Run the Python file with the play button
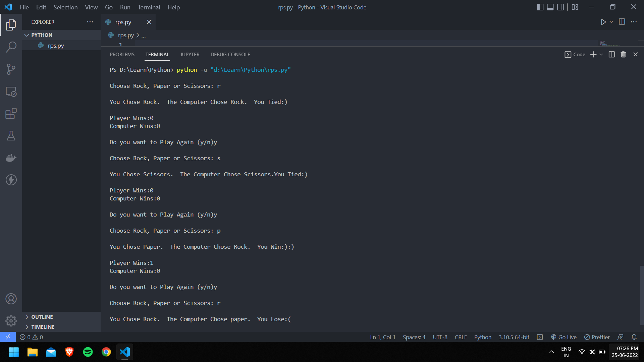Viewport: 644px width, 362px height. pos(603,22)
